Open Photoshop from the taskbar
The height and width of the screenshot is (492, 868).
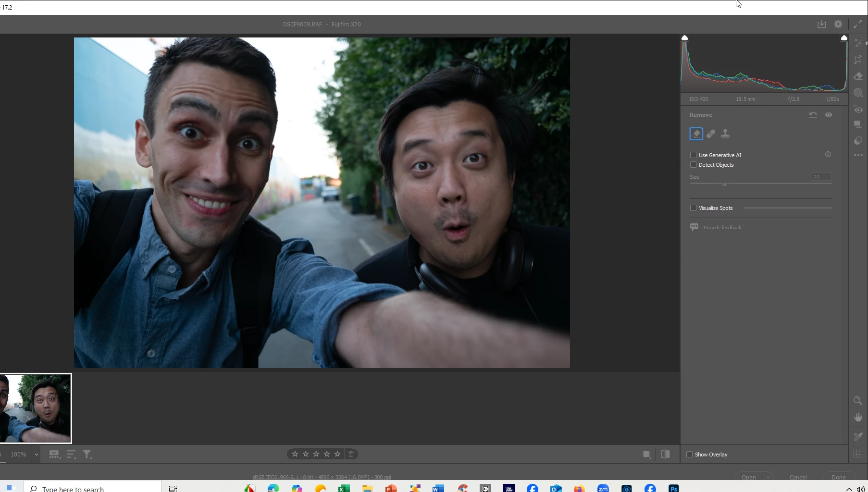point(674,488)
